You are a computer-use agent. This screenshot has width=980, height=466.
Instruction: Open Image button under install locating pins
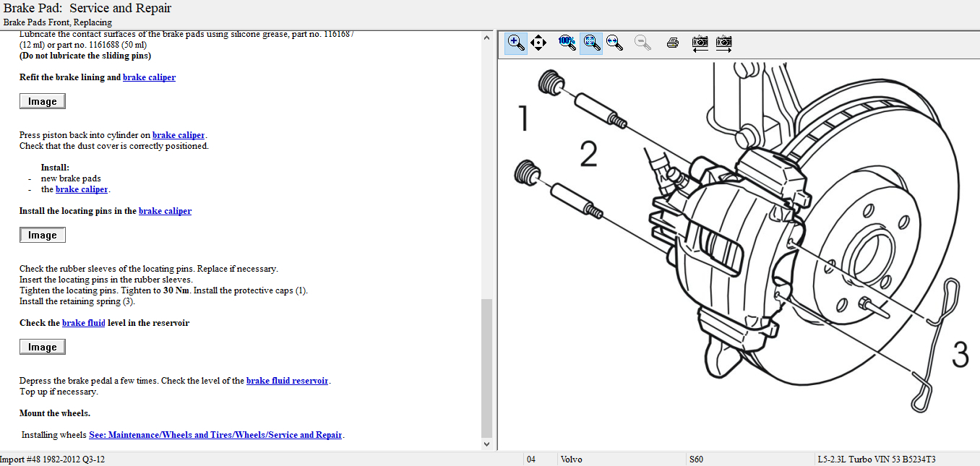click(x=43, y=235)
